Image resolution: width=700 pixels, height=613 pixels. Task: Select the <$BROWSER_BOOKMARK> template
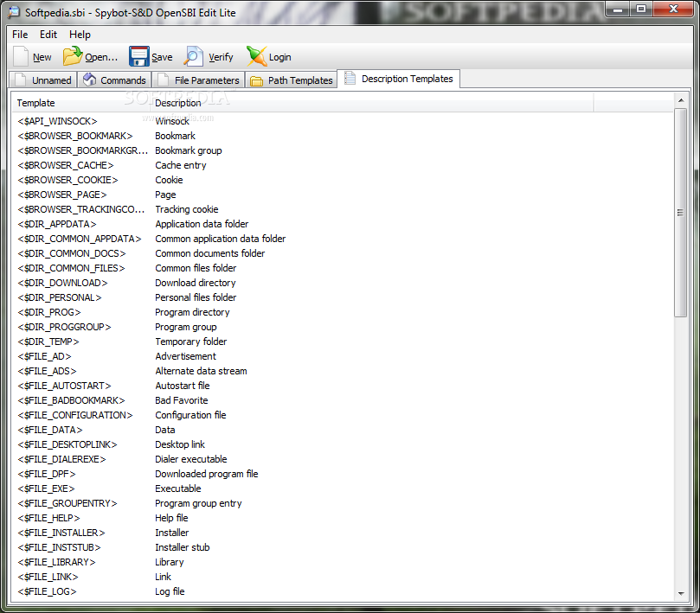pyautogui.click(x=75, y=136)
